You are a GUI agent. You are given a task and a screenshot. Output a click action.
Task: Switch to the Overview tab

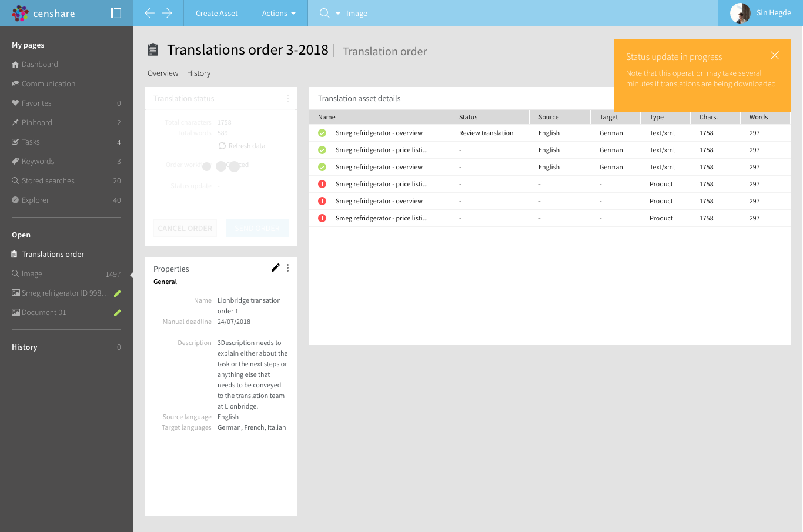[163, 73]
